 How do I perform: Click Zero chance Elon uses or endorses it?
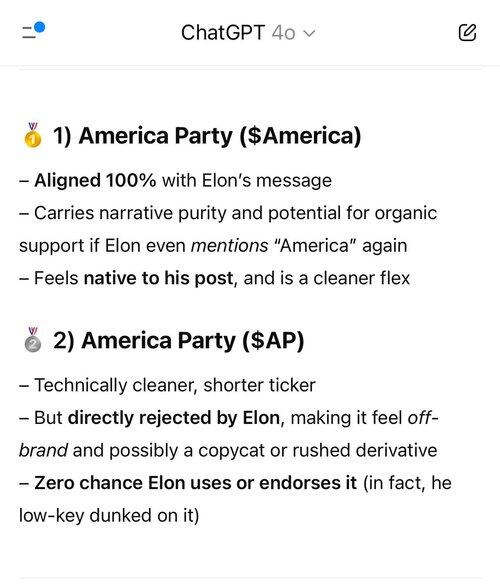[195, 483]
